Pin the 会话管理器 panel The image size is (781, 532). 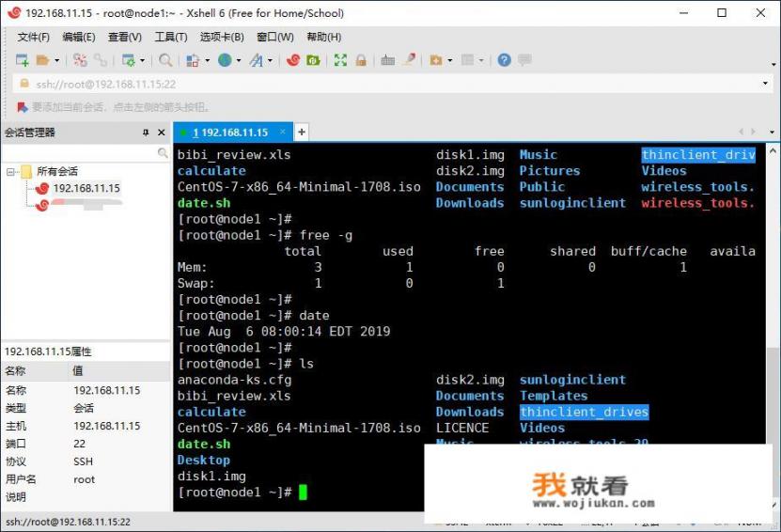tap(146, 133)
